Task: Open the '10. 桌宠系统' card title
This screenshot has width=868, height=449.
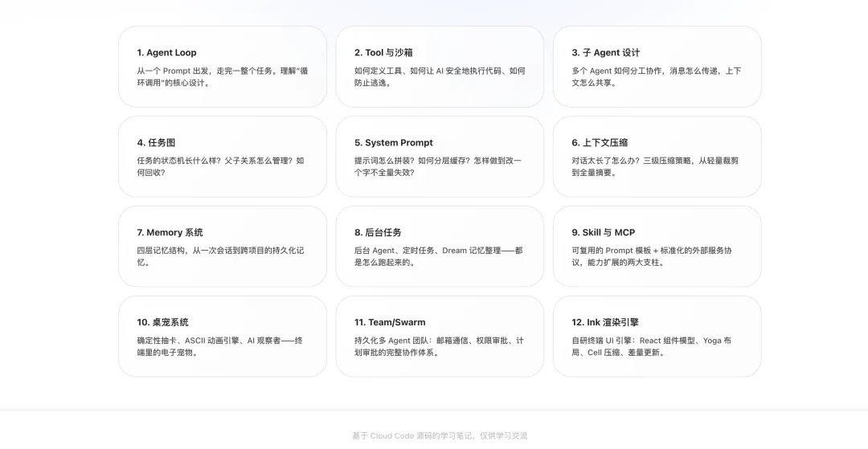Action: coord(162,322)
